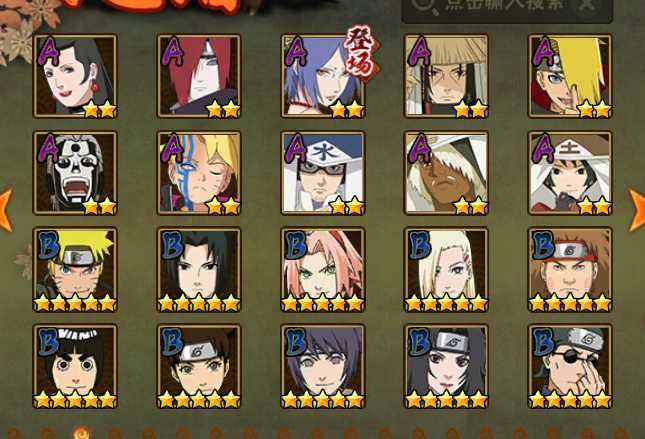The width and height of the screenshot is (645, 439).
Task: Select the B-rank ninja wearing dark sunglasses
Action: point(570,367)
